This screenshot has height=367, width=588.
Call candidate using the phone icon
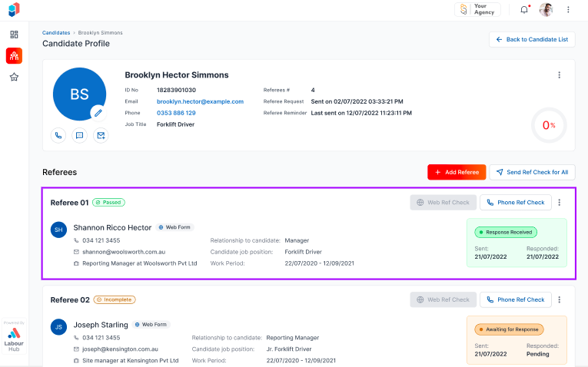(58, 135)
